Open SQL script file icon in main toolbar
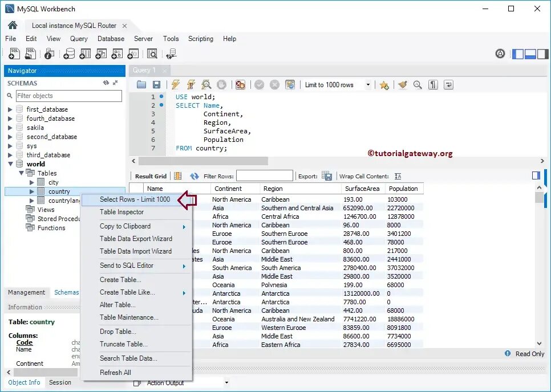The width and height of the screenshot is (551, 392). point(31,54)
